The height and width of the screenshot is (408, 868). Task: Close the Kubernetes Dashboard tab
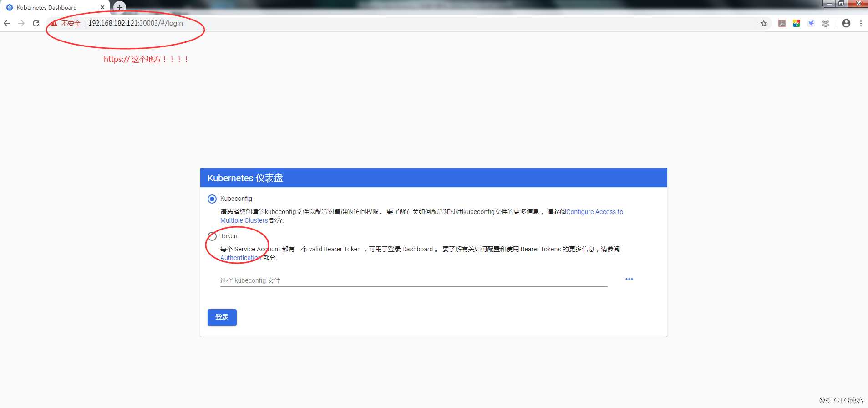[x=102, y=7]
